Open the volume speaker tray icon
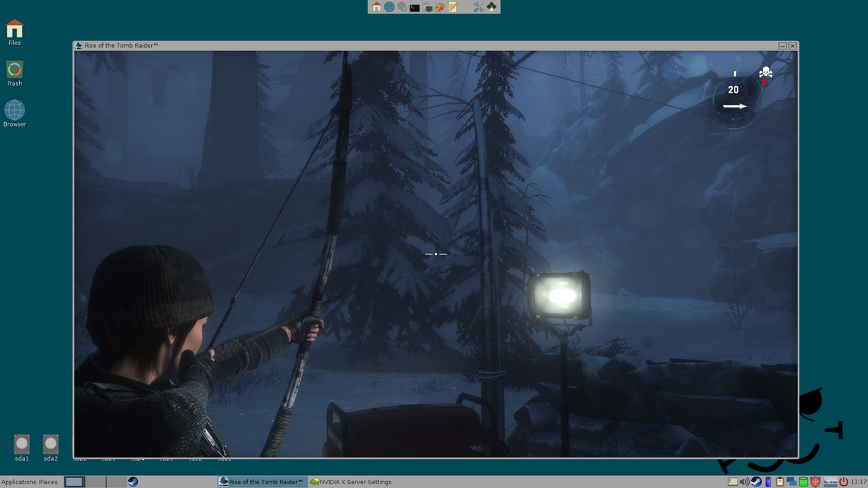Viewport: 868px width, 488px height. (x=744, y=482)
